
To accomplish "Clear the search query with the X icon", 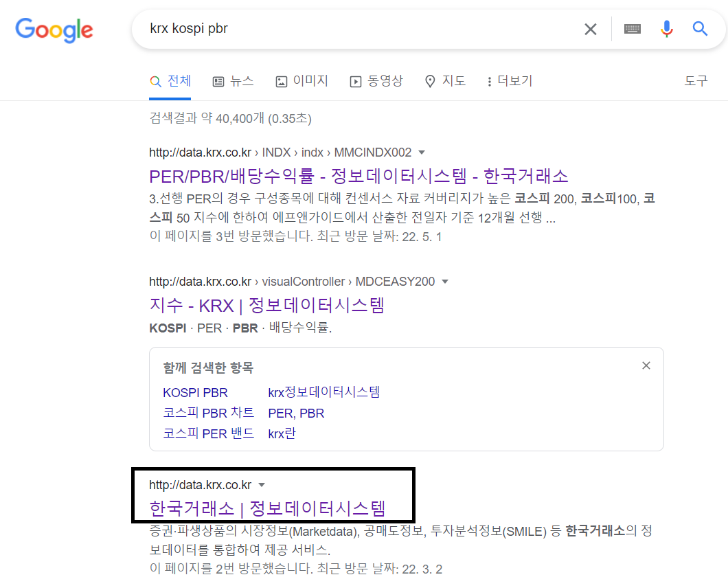I will point(590,30).
